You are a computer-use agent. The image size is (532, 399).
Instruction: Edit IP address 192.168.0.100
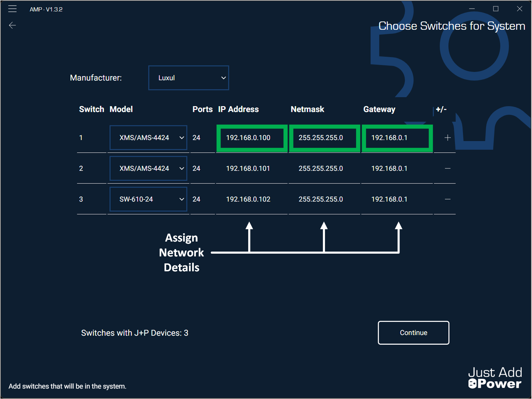click(252, 138)
